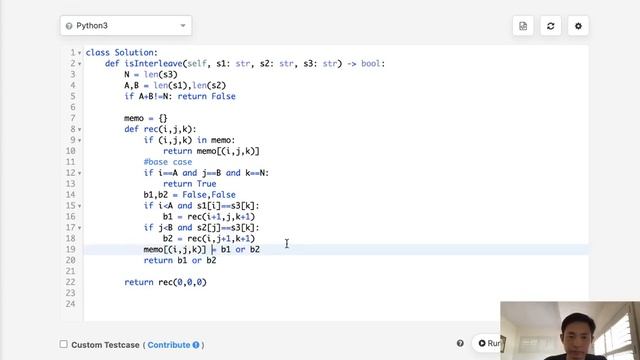Collapse def rec fold arrow on line 8

[x=80, y=130]
